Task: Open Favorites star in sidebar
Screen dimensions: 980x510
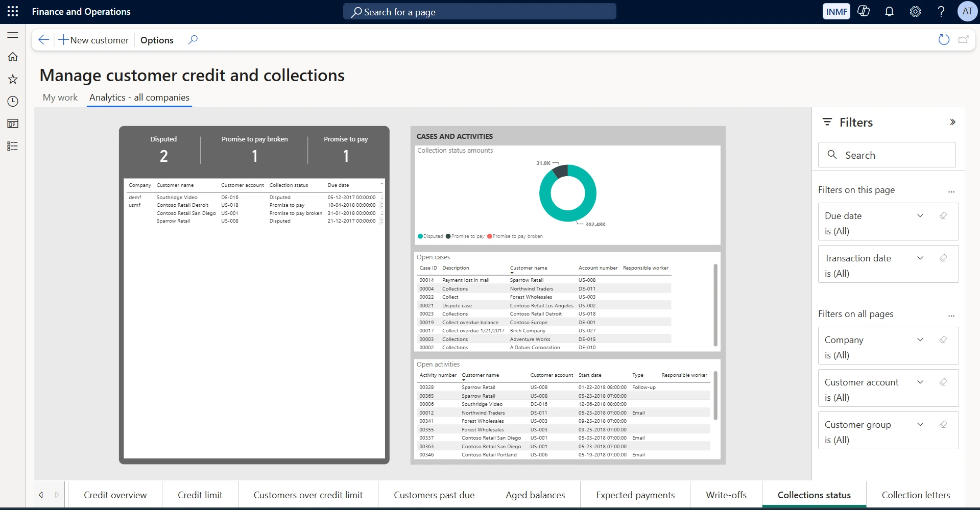Action: click(x=13, y=79)
